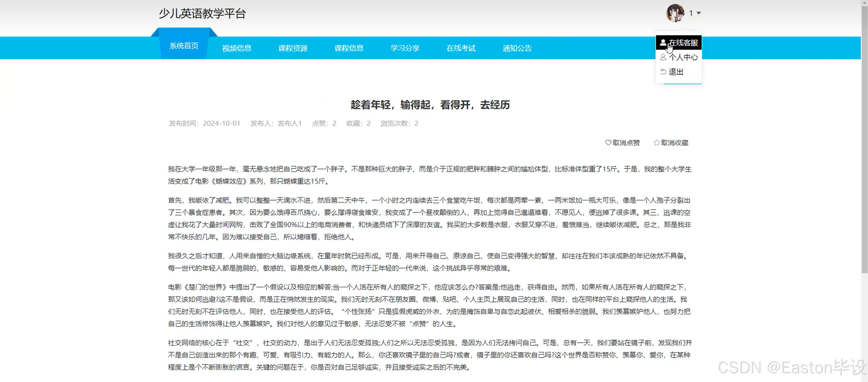Open 个人中心 from the user menu
Viewport: 868px width, 382px height.
679,57
